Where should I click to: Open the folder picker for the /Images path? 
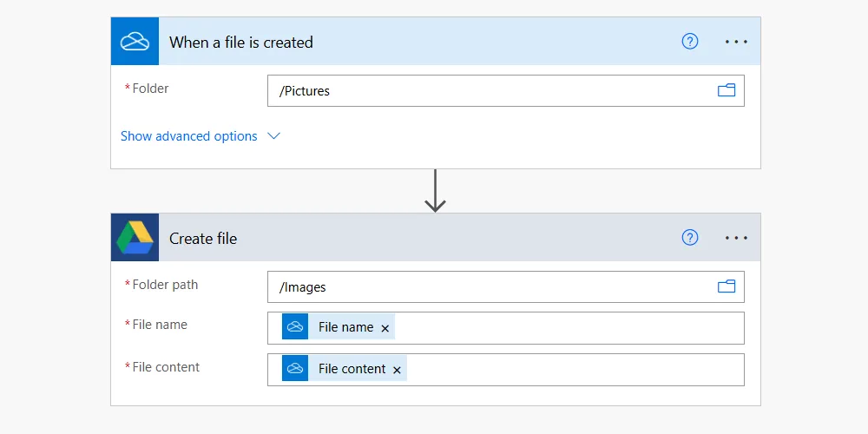726,286
